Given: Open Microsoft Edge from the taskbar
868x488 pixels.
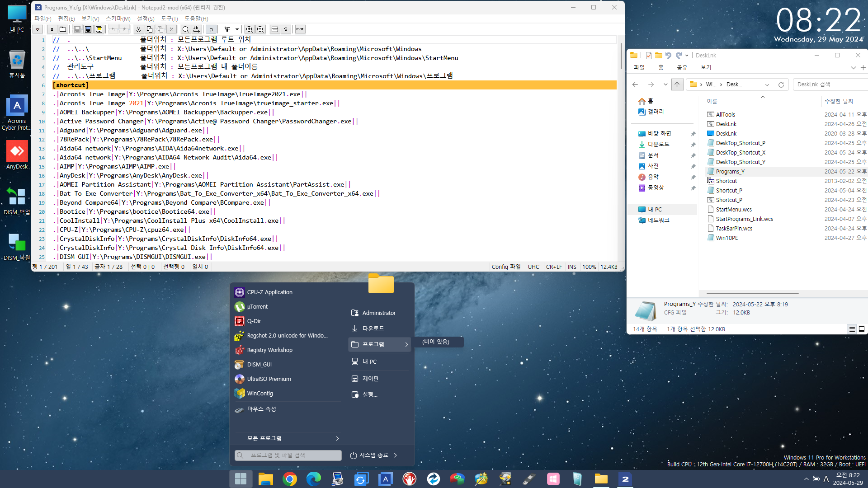Looking at the screenshot, I should 313,479.
